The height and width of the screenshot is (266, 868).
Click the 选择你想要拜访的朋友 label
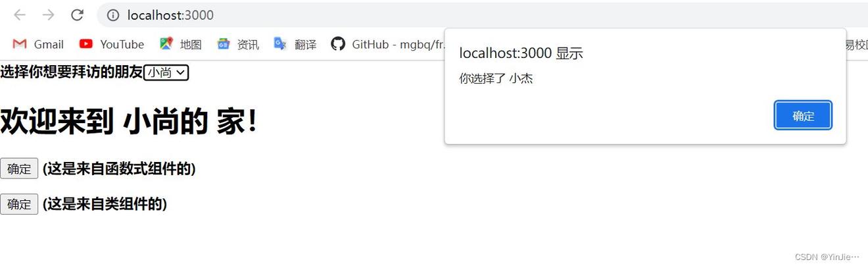pos(71,72)
